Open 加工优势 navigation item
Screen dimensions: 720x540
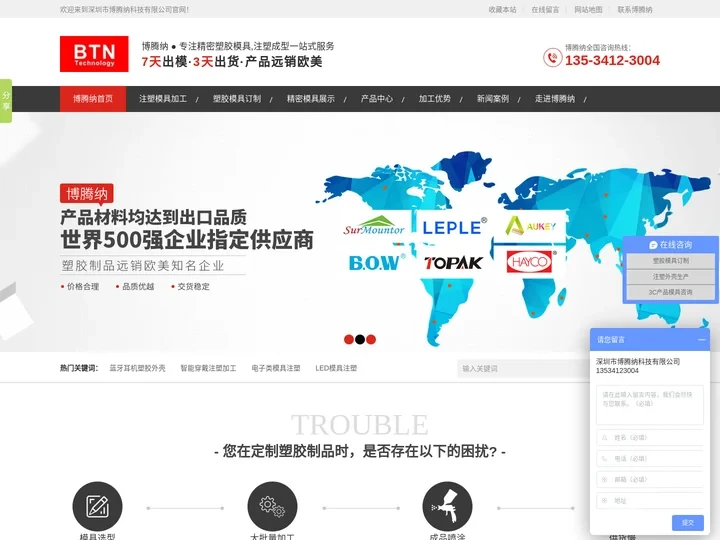434,99
